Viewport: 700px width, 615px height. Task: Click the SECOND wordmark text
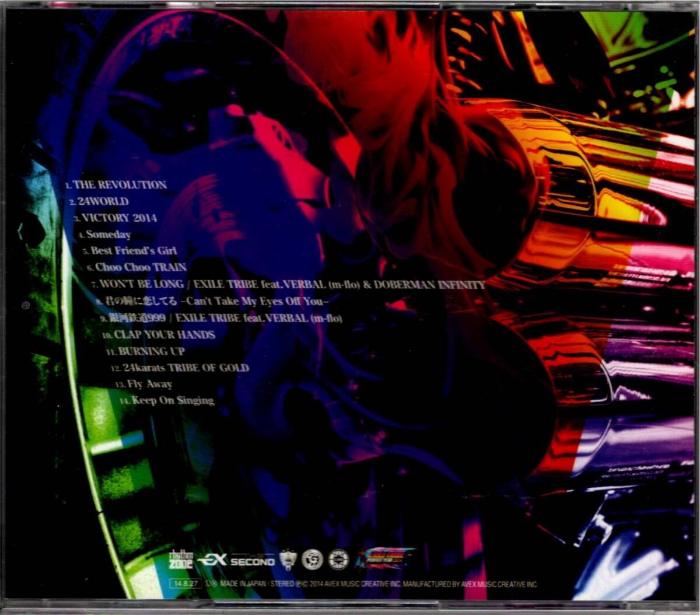[x=252, y=561]
